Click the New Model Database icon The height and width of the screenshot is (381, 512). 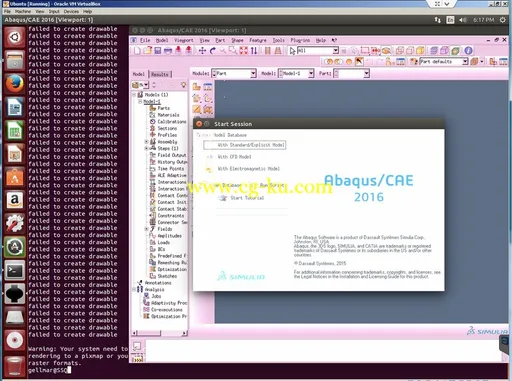coord(137,51)
